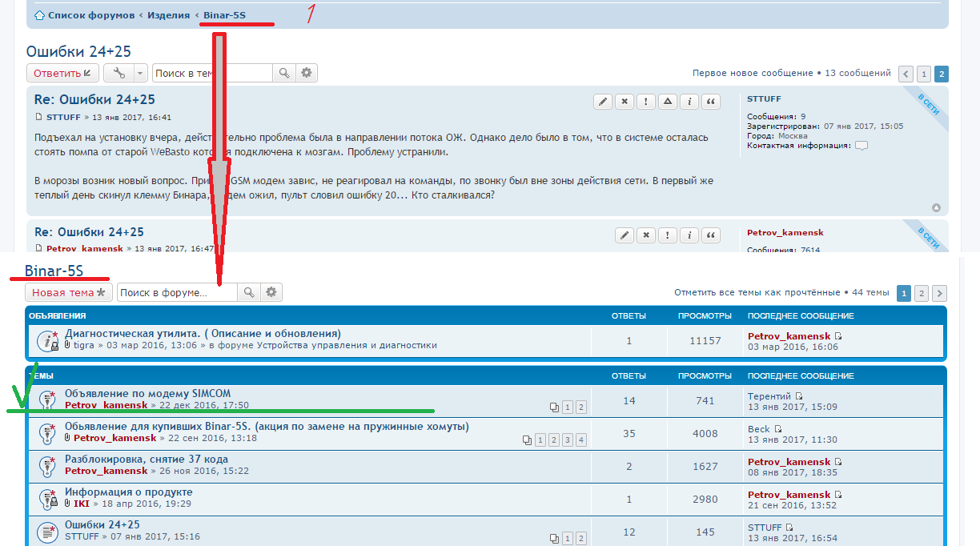Open advanced search gear beside topic search
The height and width of the screenshot is (546, 980).
point(306,73)
